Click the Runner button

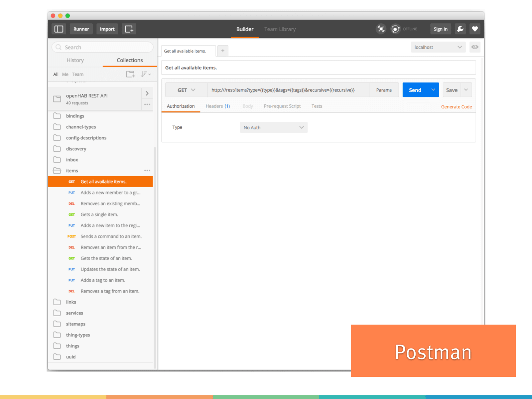coord(81,29)
